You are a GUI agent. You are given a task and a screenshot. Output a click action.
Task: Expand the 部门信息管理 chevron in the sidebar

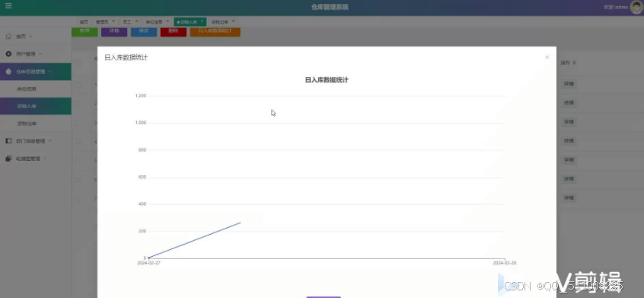50,141
